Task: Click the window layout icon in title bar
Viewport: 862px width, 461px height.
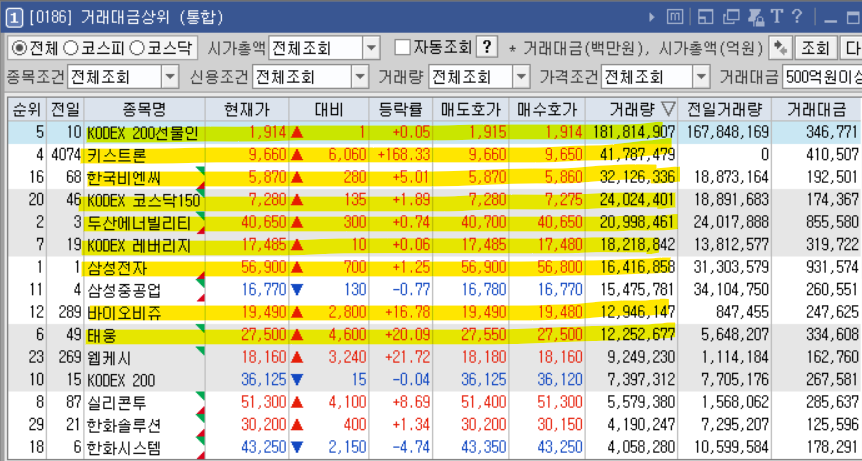Action: pos(705,18)
